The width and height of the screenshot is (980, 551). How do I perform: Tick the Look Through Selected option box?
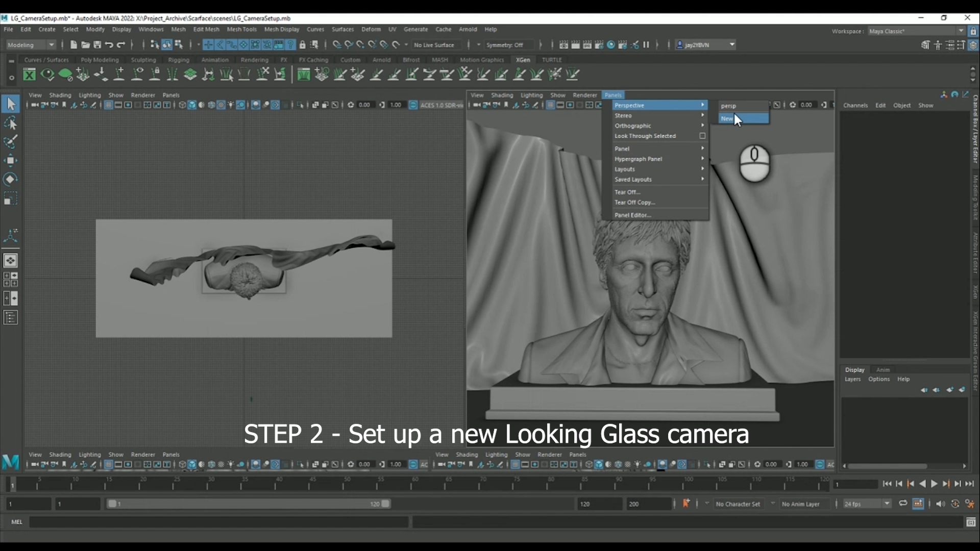(x=702, y=136)
